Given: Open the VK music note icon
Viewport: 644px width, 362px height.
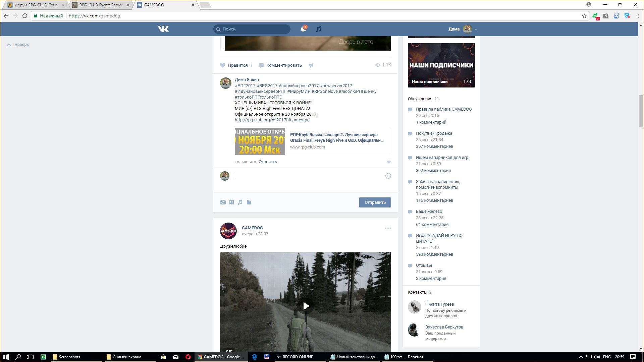Looking at the screenshot, I should tap(319, 29).
